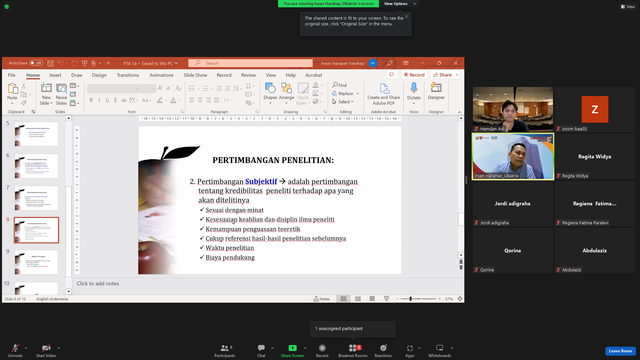
Task: Click the Redo icon in the title bar
Action: coord(74,63)
